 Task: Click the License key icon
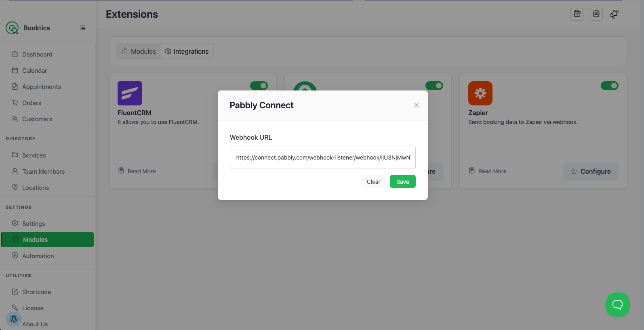tap(15, 307)
